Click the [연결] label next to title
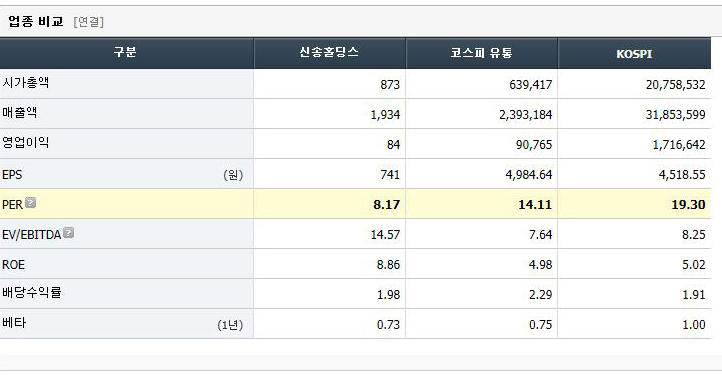Screen dimensions: 722x375 coord(88,22)
